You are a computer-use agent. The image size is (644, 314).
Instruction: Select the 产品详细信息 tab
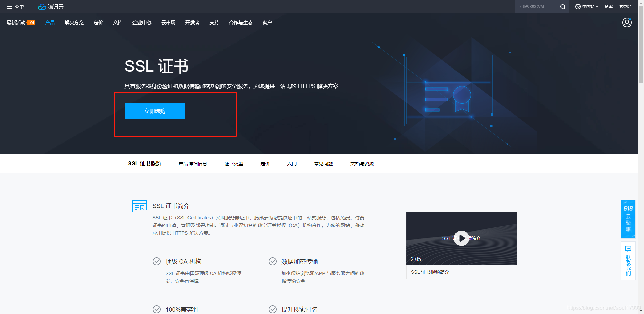point(193,164)
